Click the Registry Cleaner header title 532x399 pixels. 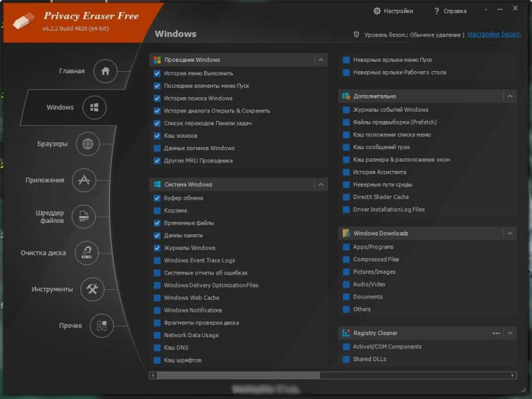[375, 333]
